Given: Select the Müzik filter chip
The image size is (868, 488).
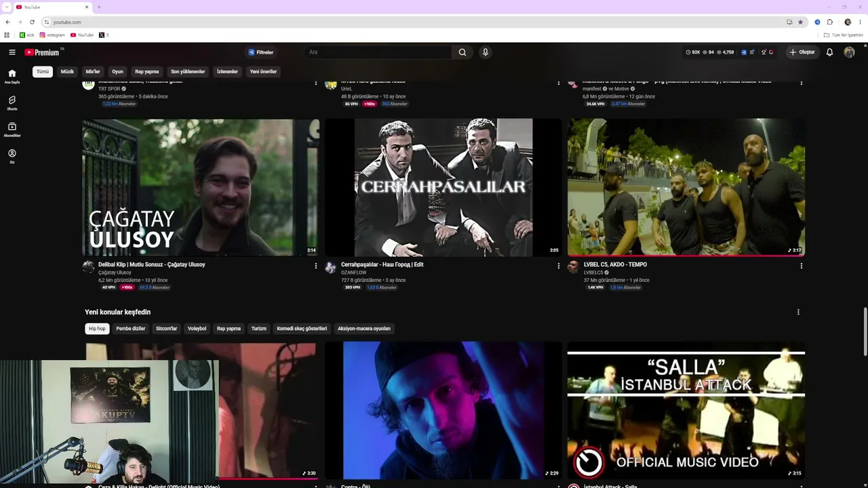Looking at the screenshot, I should pyautogui.click(x=67, y=72).
